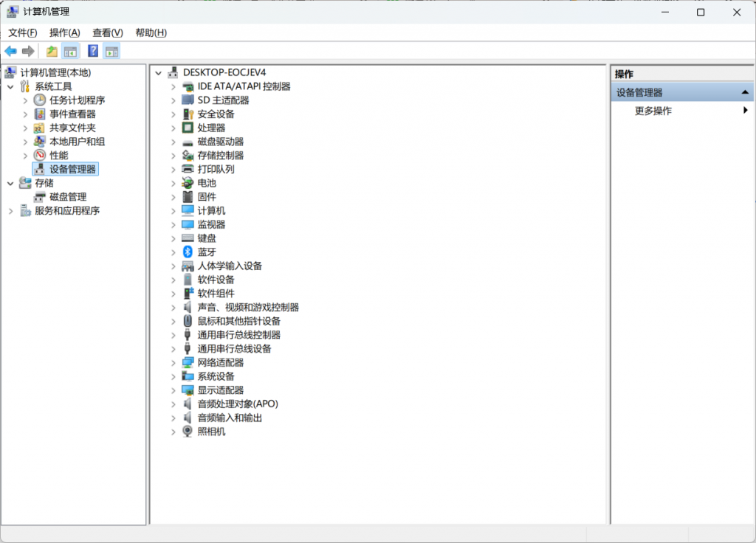756x543 pixels.
Task: Click the 电池 (battery) category icon
Action: (188, 183)
